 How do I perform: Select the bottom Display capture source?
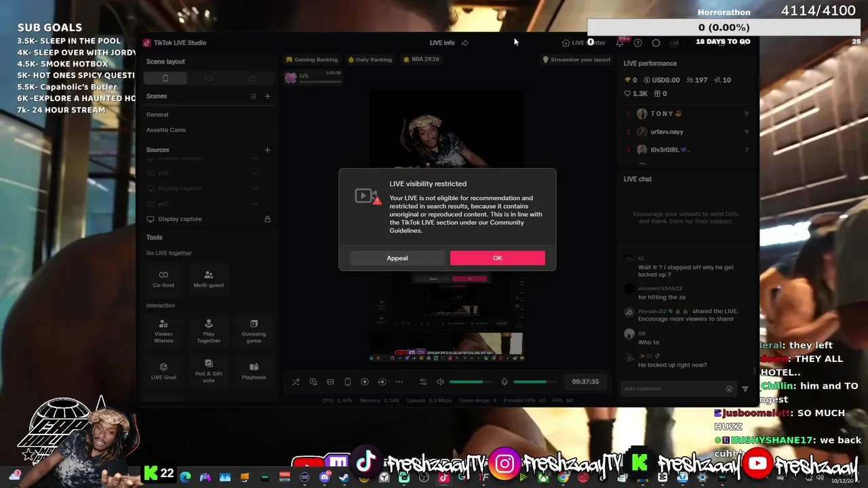(x=208, y=219)
